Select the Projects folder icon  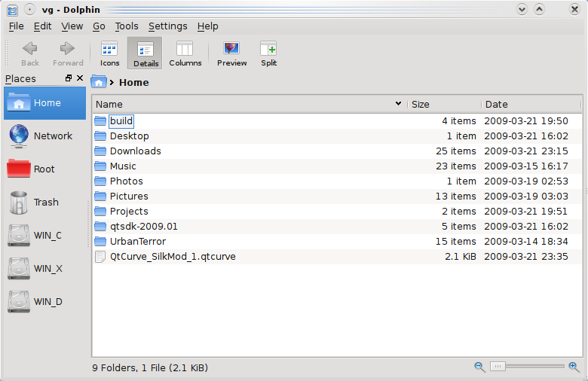tap(100, 212)
